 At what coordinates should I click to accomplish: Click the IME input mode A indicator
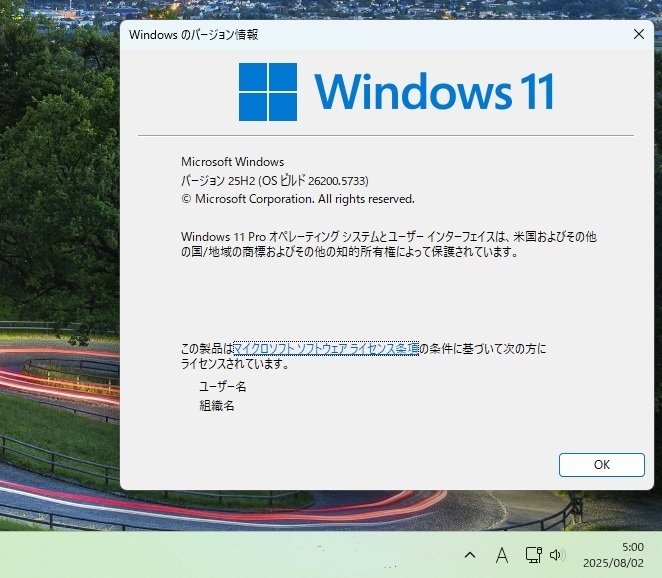(x=502, y=555)
